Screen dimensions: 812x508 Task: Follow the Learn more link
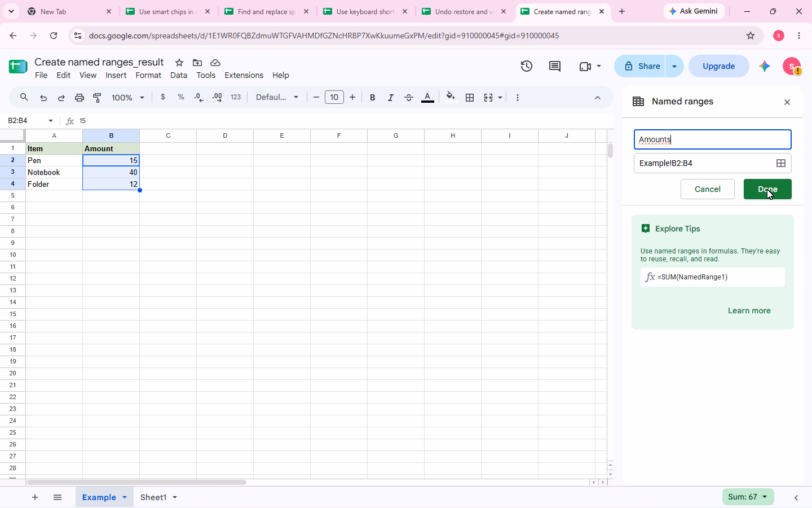(749, 310)
